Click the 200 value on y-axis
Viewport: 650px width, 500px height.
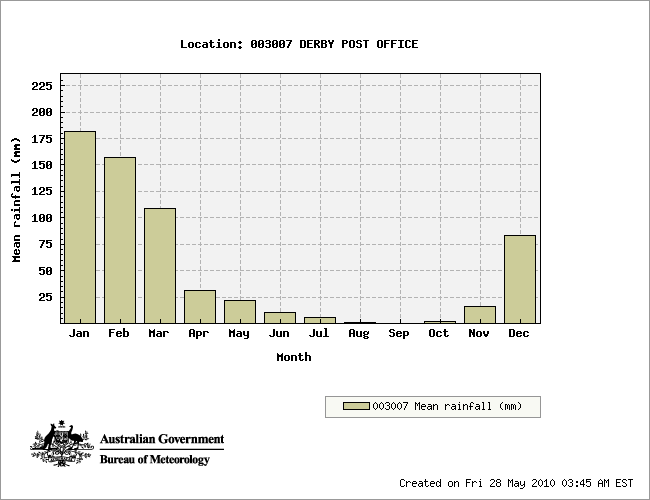tap(42, 112)
